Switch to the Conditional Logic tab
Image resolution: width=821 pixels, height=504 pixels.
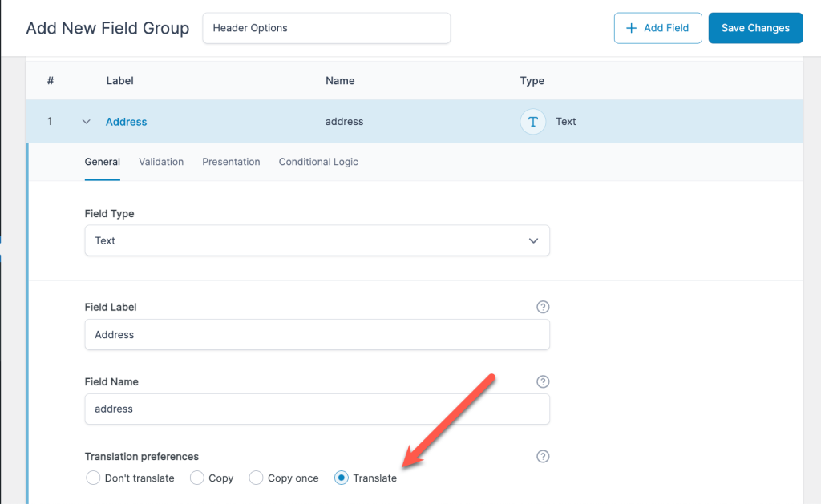coord(318,162)
